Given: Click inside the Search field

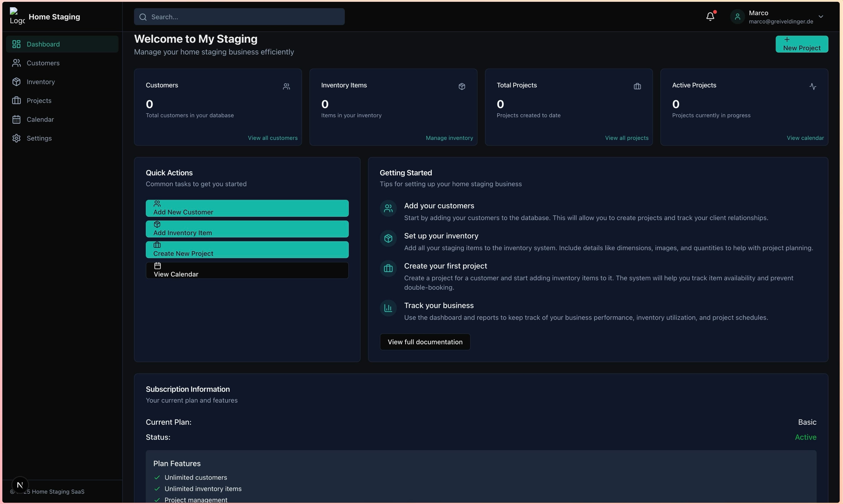Looking at the screenshot, I should [x=239, y=17].
